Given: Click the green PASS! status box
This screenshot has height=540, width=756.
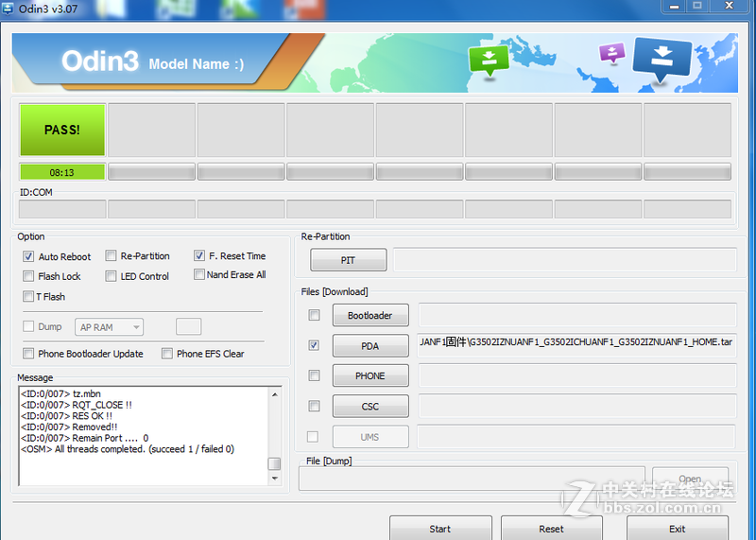Looking at the screenshot, I should [x=62, y=130].
